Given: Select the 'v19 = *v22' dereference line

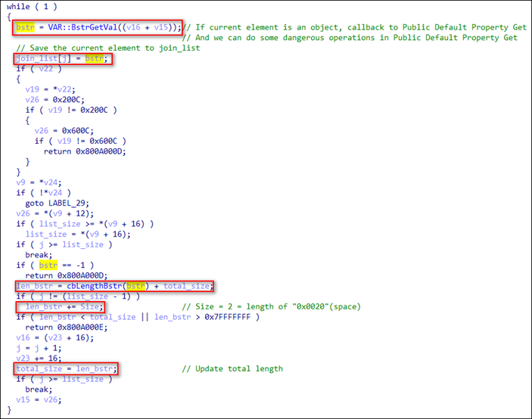Looking at the screenshot, I should (49, 89).
